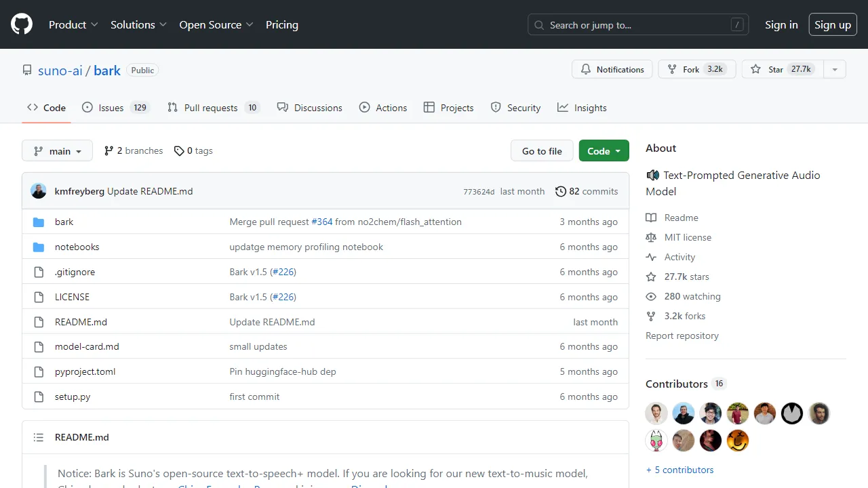View the 2 branches link
This screenshot has width=868, height=488.
click(x=134, y=150)
